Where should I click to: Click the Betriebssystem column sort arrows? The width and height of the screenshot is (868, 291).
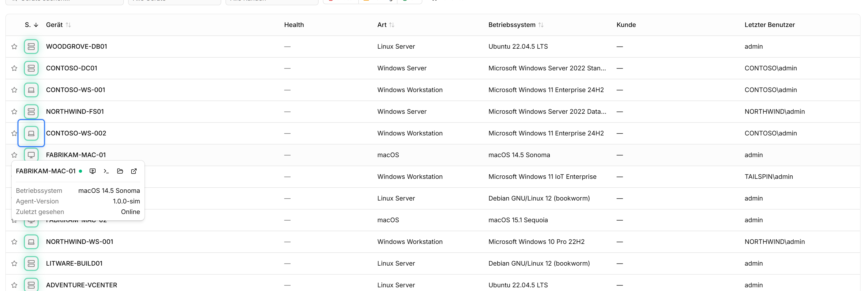coord(541,25)
